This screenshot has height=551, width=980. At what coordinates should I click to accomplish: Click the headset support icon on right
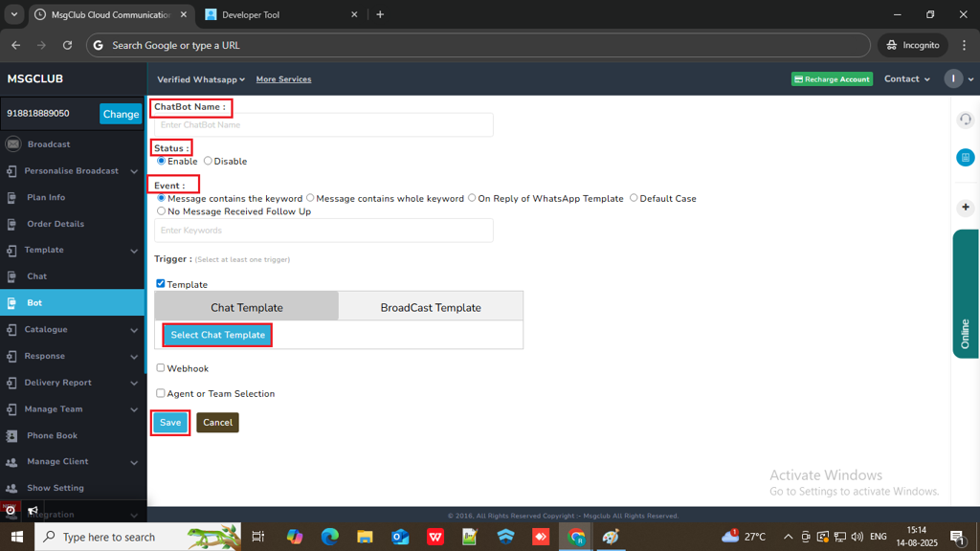coord(965,120)
